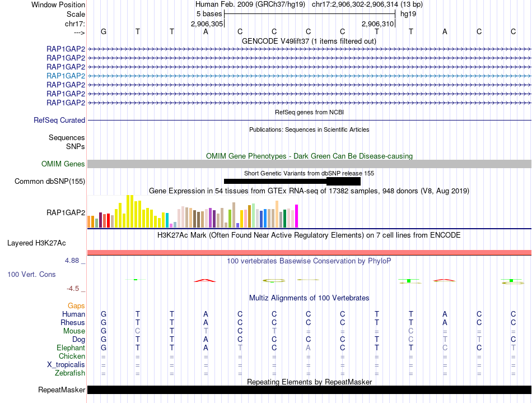Viewport: 532px width, 403px height.
Task: Click the red PhyloP peak under base A
Action: coord(205,280)
